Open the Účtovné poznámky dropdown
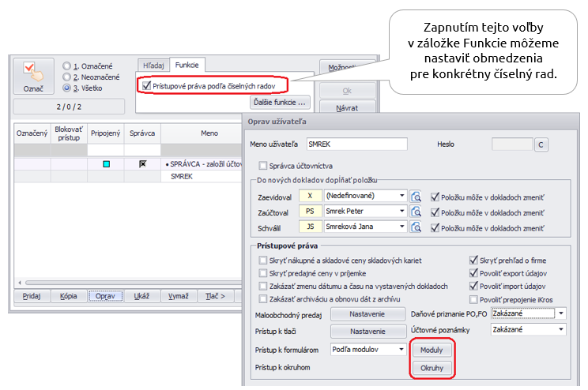This screenshot has width=588, height=390. 560,331
